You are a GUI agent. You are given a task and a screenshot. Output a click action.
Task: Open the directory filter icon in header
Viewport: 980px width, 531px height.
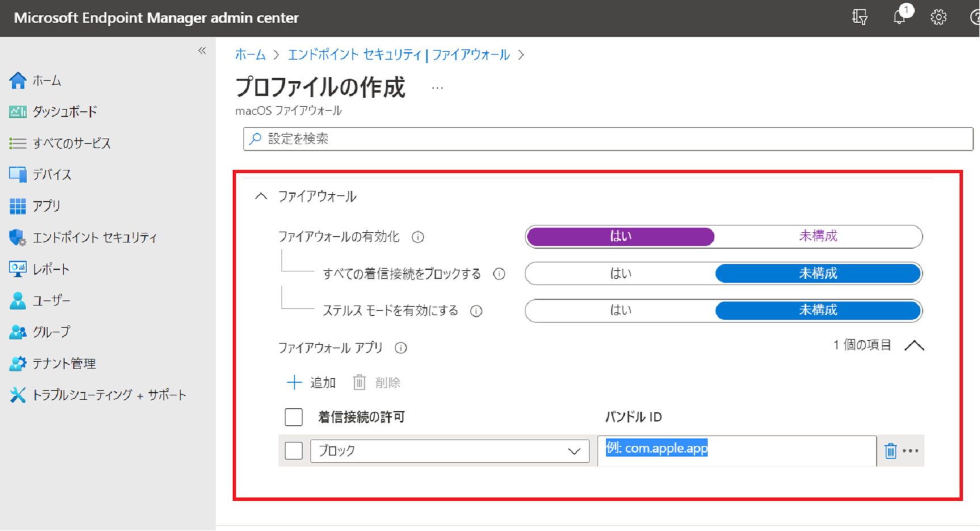860,17
